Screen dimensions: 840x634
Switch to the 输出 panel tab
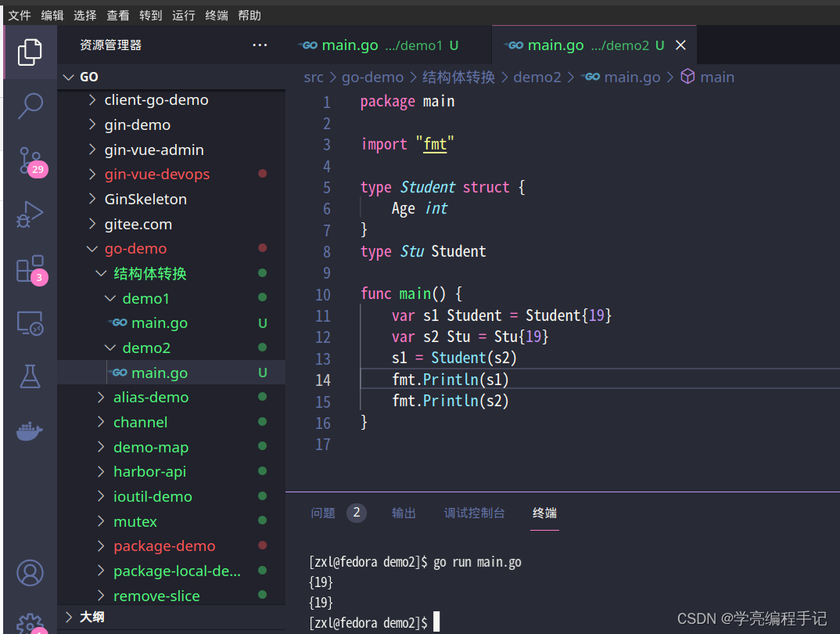pos(404,513)
